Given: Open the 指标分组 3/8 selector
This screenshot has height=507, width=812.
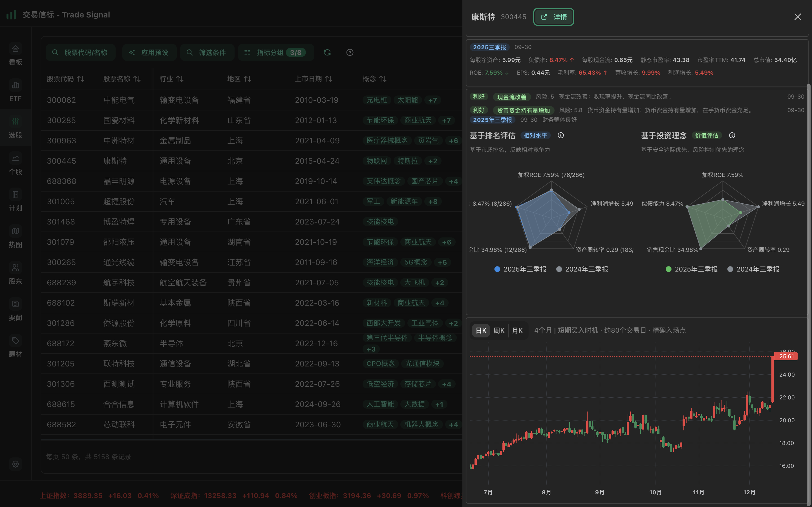Looking at the screenshot, I should click(276, 53).
